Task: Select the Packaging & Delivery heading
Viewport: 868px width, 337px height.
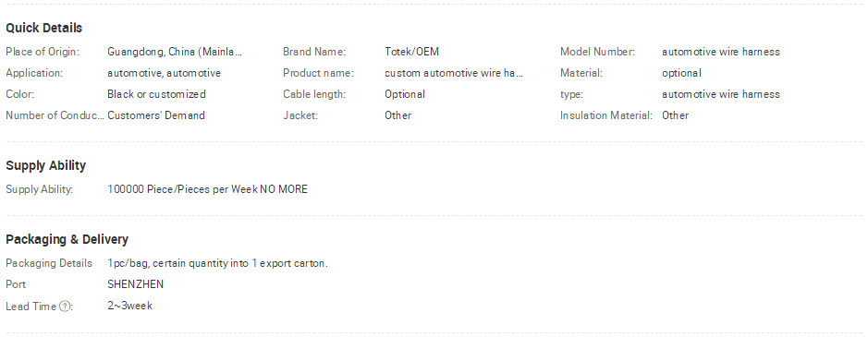Action: point(67,239)
